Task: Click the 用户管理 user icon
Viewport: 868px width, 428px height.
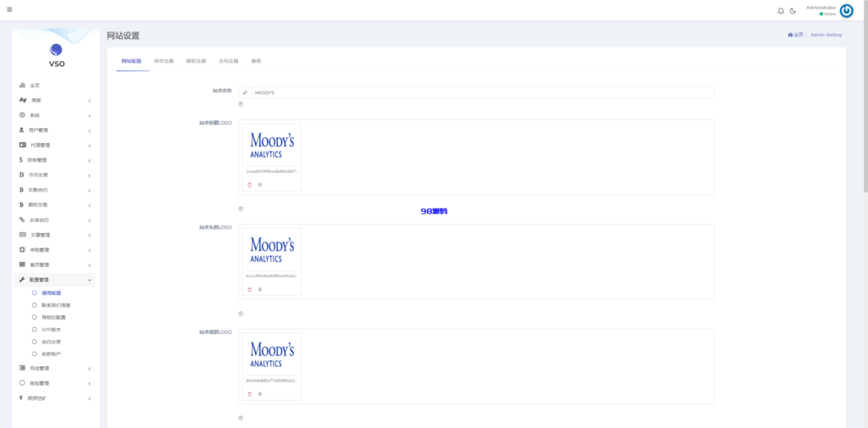Action: click(x=21, y=131)
